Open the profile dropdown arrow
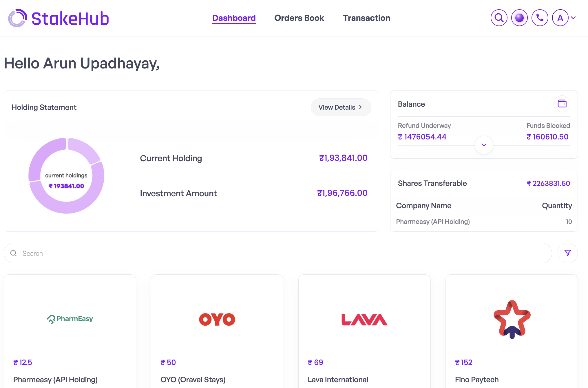The width and height of the screenshot is (588, 388). pos(573,18)
